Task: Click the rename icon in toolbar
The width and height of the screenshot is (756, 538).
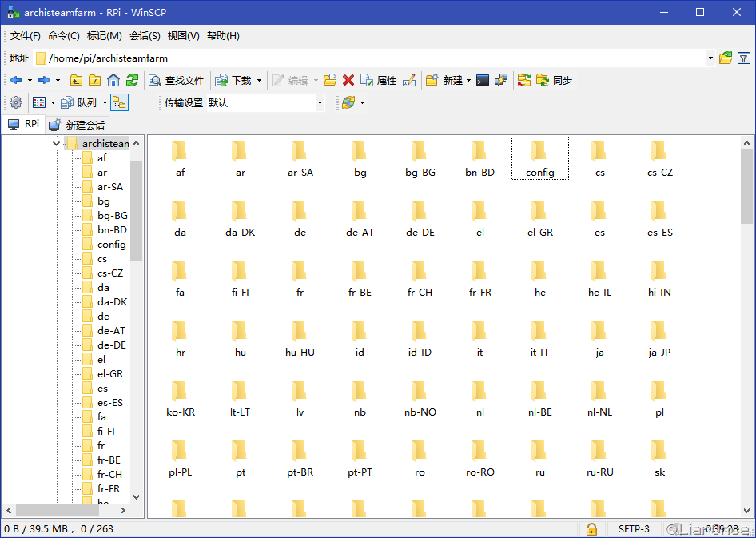Action: click(x=409, y=80)
